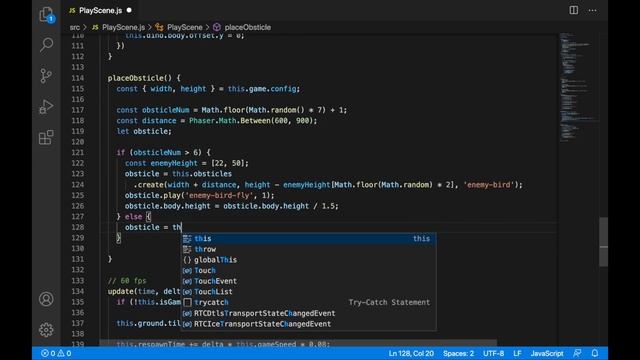The height and width of the screenshot is (360, 640).
Task: Click Ln 128, Col 20 in status bar
Action: point(411,353)
